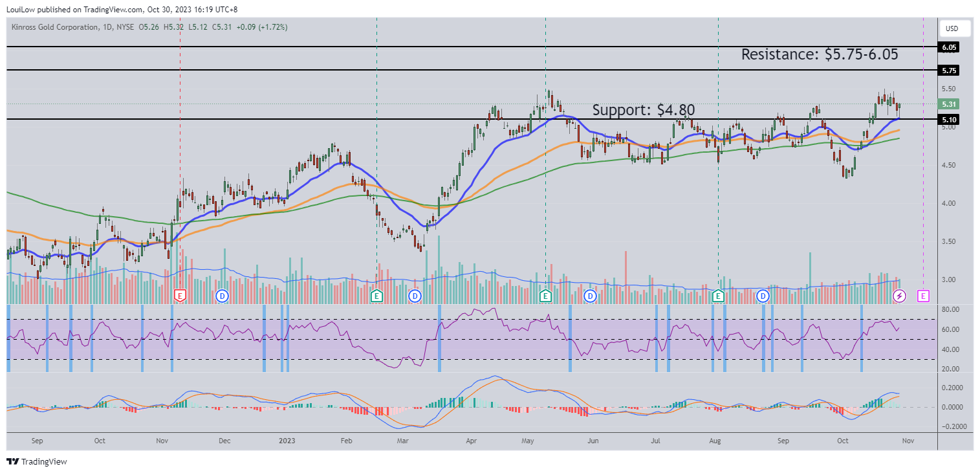Click the 0.2000 MACD axis label
980x473 pixels.
point(952,388)
